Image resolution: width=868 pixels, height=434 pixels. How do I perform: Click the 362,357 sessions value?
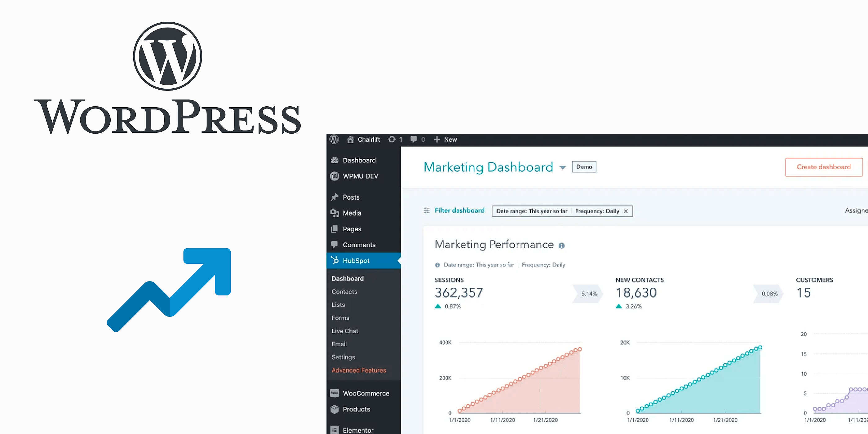click(x=458, y=292)
